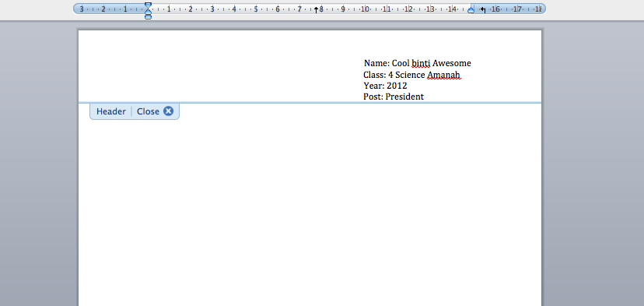The width and height of the screenshot is (644, 306).
Task: Click the word "President" in header
Action: (x=404, y=97)
